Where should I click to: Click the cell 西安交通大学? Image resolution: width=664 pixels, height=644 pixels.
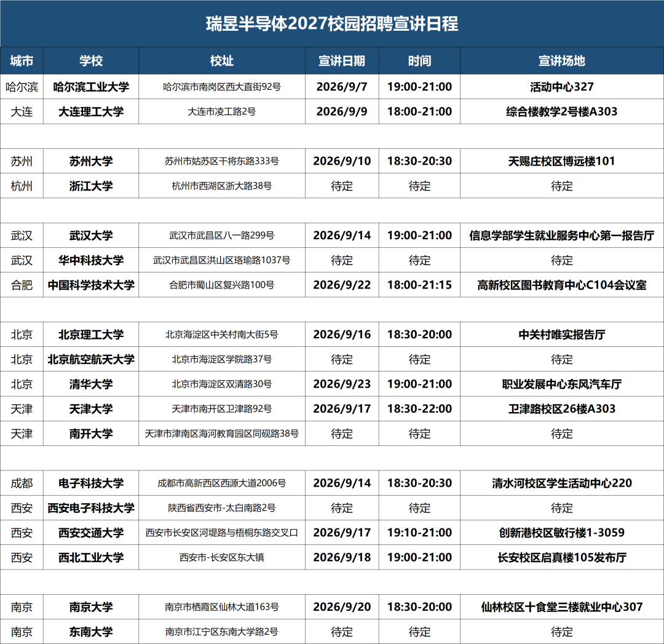point(91,533)
